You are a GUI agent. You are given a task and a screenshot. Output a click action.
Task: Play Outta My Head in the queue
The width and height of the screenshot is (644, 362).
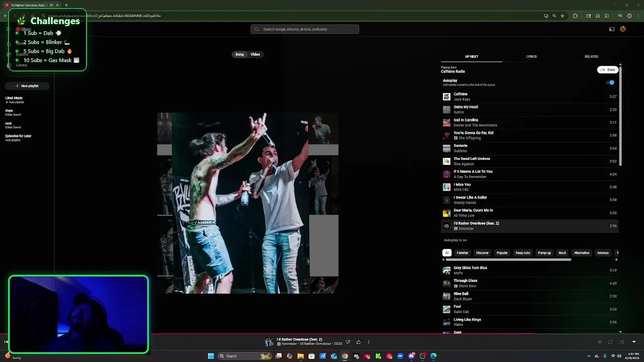[529, 110]
